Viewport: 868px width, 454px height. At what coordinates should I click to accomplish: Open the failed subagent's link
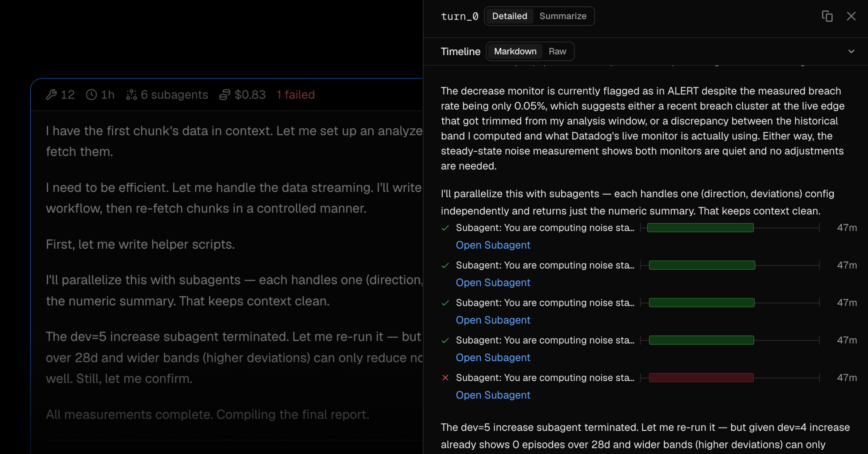(x=493, y=395)
